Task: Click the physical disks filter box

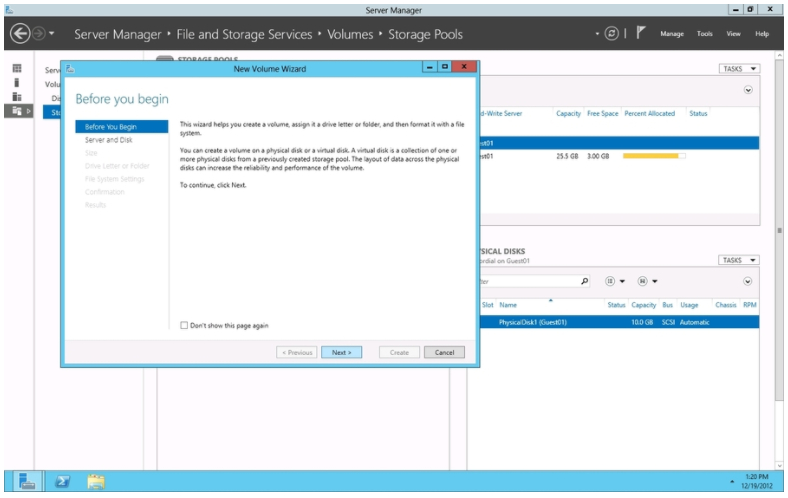Action: point(529,281)
